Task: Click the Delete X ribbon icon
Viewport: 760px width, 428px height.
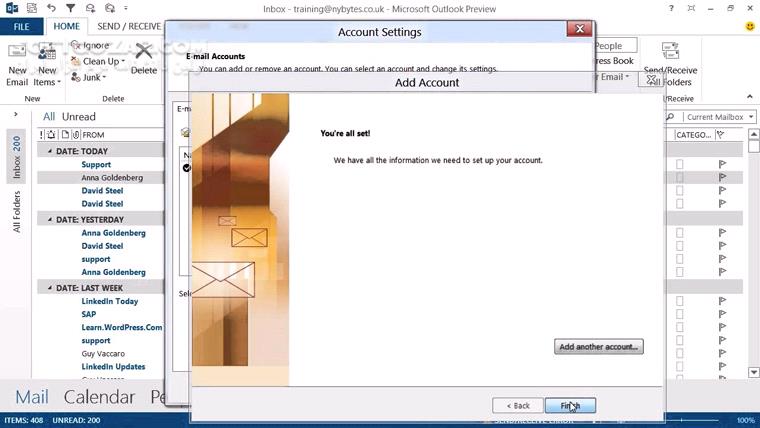Action: (x=144, y=51)
